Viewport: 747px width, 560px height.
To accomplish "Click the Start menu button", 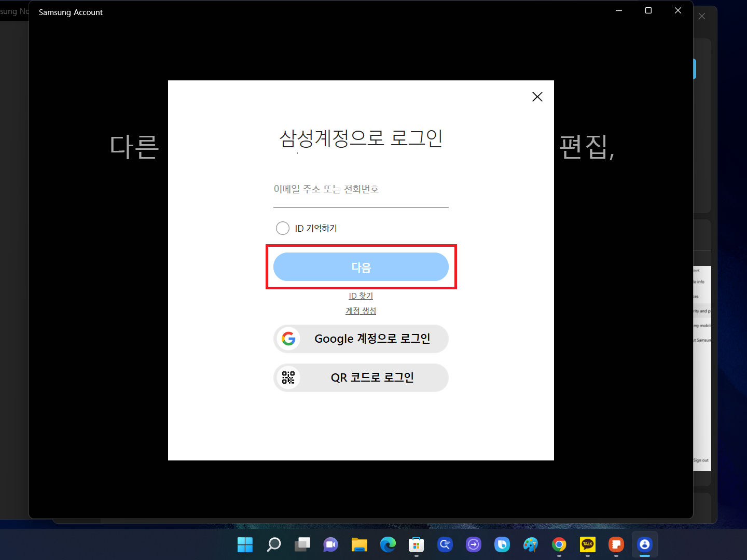I will tap(245, 545).
